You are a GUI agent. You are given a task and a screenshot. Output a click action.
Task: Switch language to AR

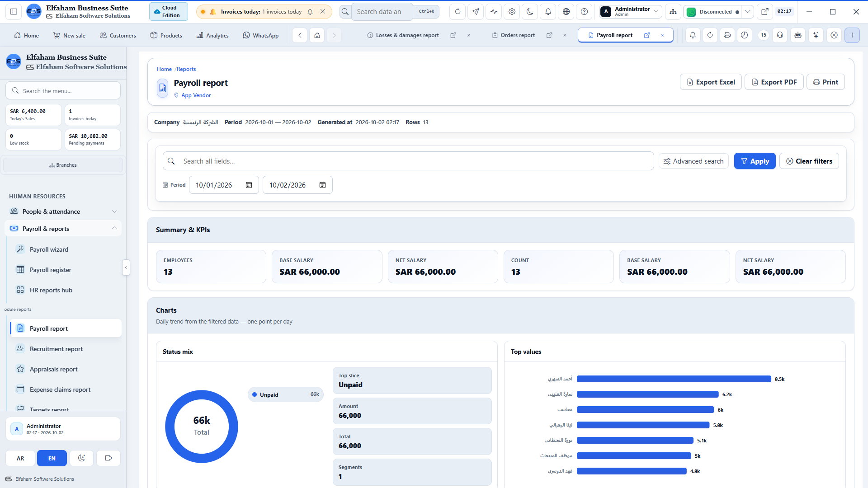(x=20, y=458)
